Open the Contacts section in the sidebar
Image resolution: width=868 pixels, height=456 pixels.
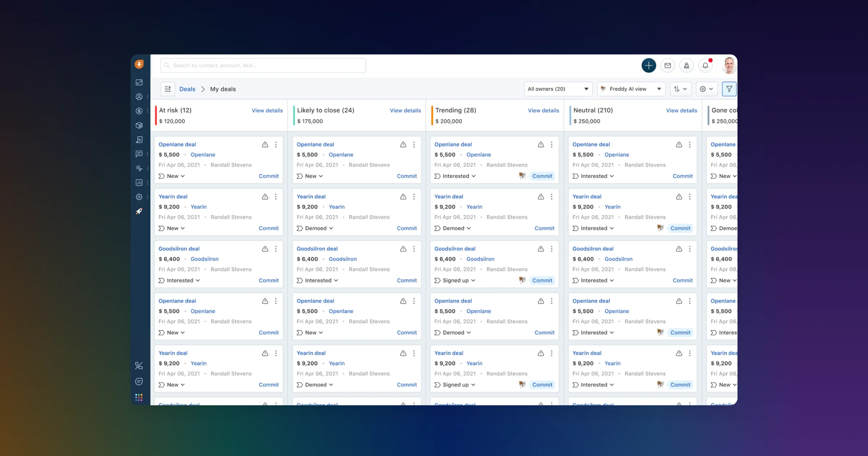(139, 97)
